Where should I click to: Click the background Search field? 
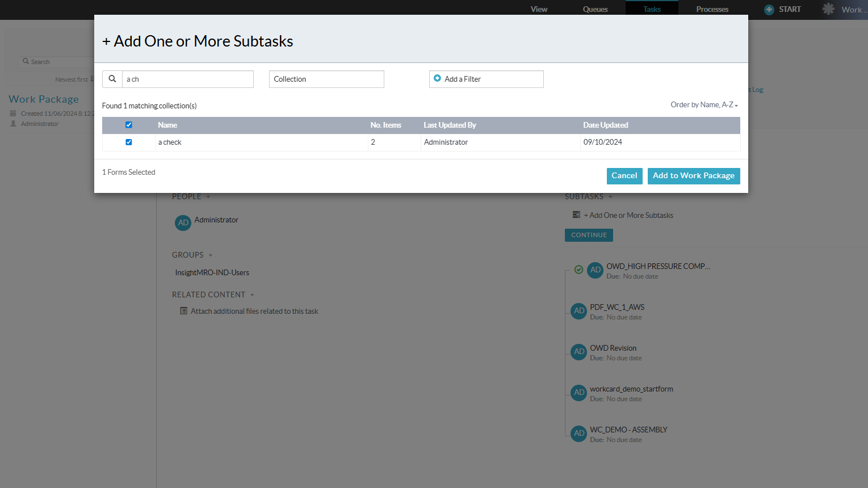coord(57,62)
